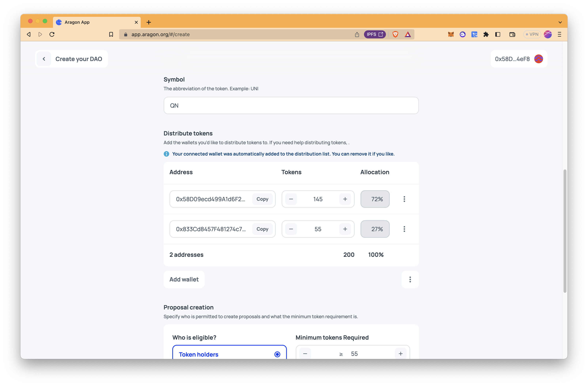The height and width of the screenshot is (386, 588).
Task: Open Brave Shields lion icon
Action: 395,34
